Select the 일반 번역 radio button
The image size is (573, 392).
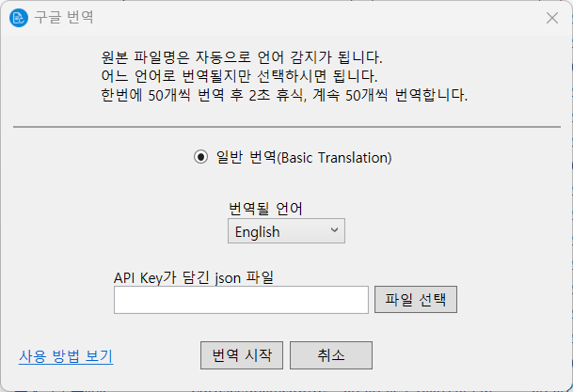click(x=200, y=158)
